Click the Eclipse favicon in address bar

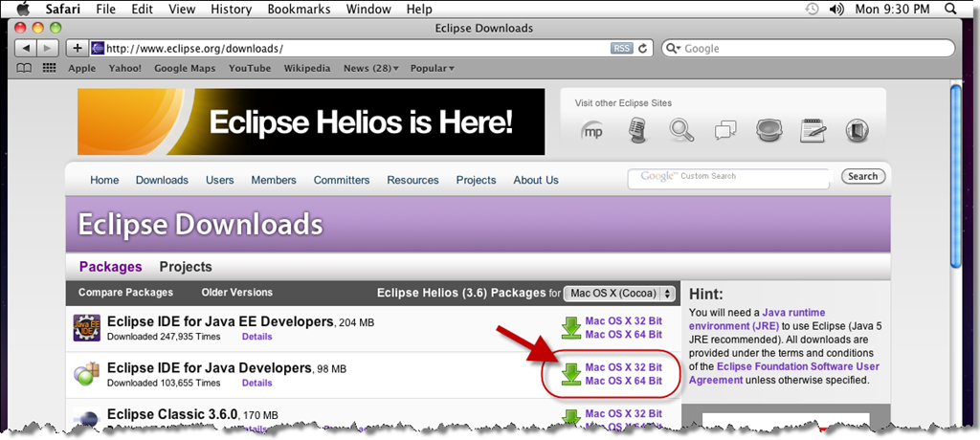[x=98, y=48]
